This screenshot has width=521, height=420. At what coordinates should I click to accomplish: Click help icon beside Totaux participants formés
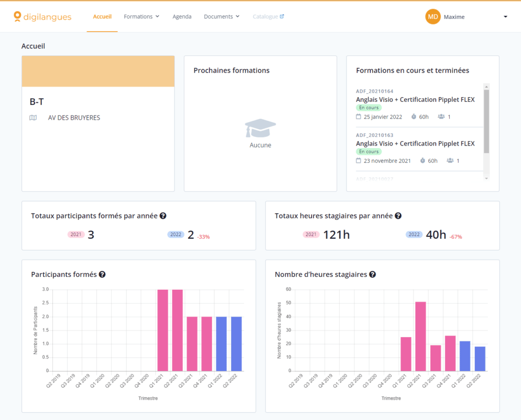(x=163, y=216)
